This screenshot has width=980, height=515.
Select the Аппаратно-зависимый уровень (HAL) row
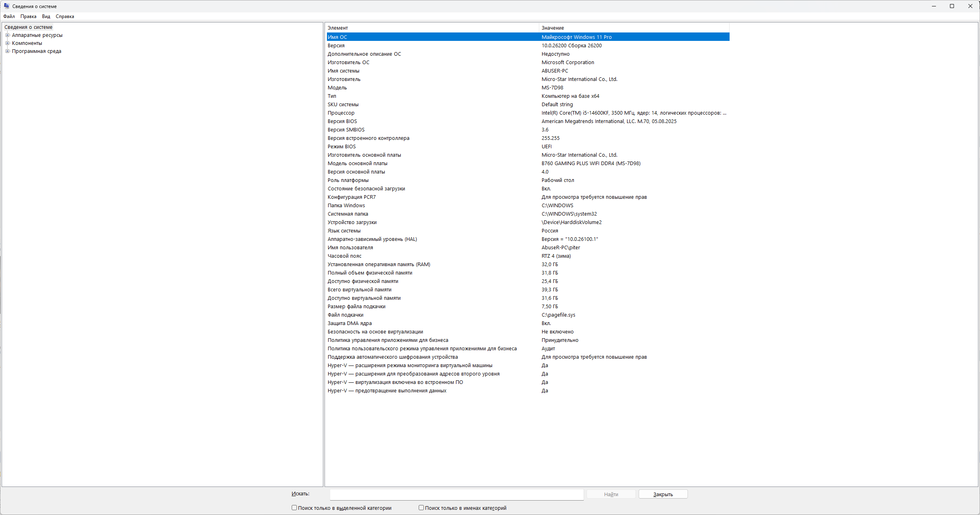coord(528,239)
